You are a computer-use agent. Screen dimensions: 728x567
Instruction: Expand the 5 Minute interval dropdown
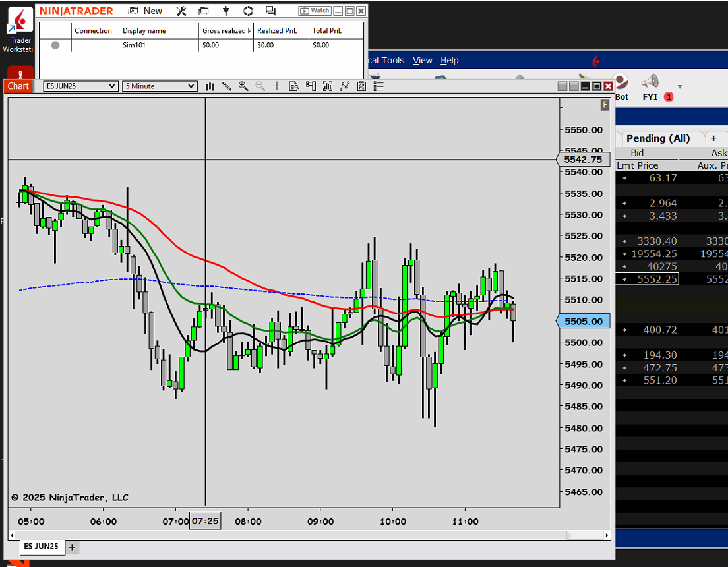(160, 86)
